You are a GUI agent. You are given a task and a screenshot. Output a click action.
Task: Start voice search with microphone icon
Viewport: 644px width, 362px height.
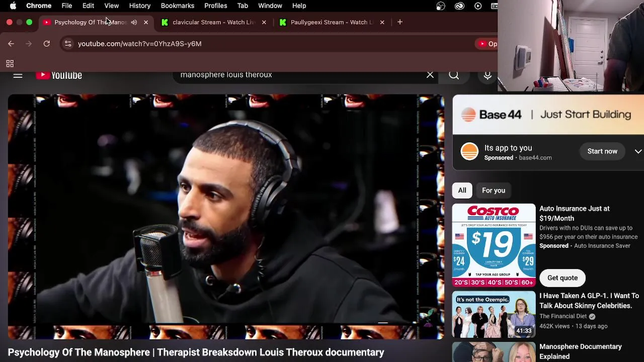(x=488, y=75)
